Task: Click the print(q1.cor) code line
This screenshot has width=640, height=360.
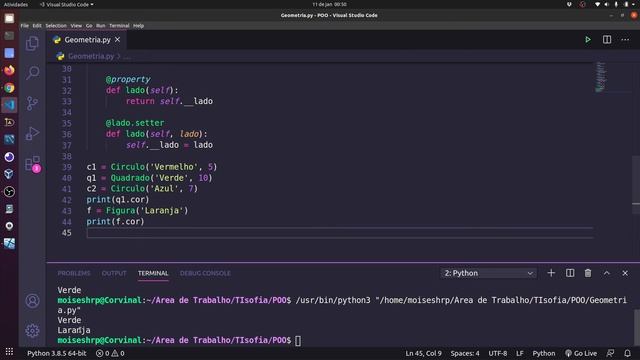Action: pos(118,200)
